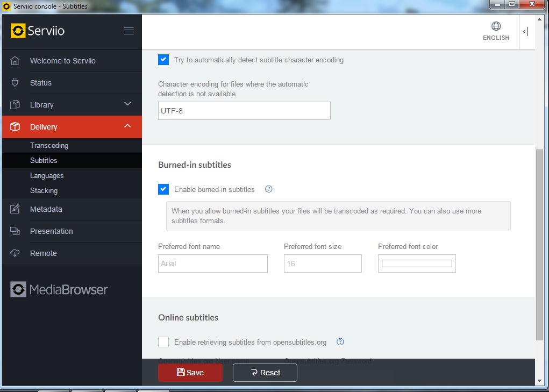
Task: Click the hamburger menu icon beside Serviio logo
Action: tap(129, 31)
